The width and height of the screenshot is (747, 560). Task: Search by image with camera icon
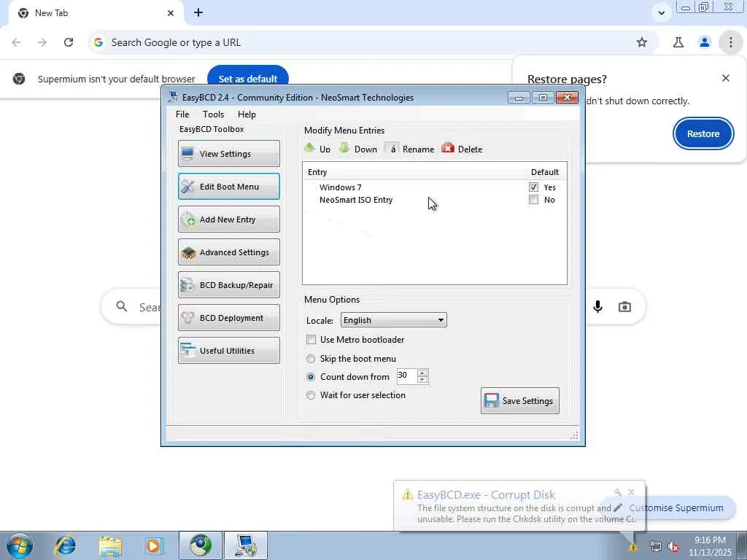coord(624,307)
